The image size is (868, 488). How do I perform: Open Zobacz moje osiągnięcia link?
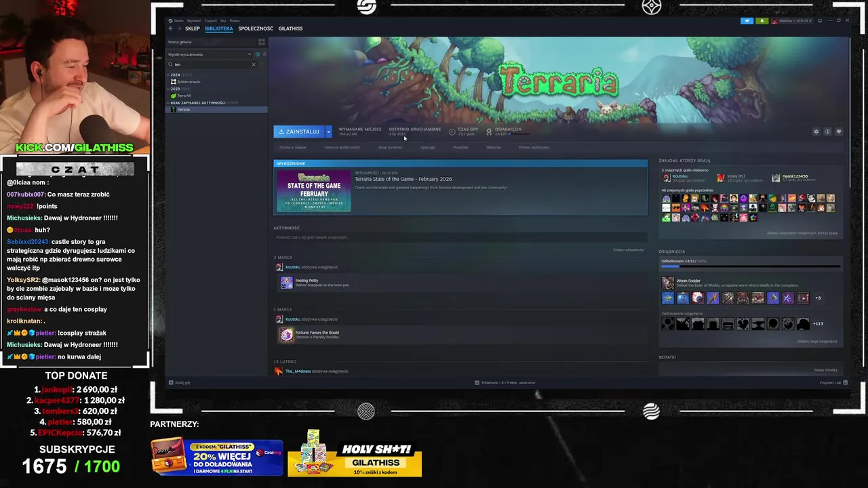817,342
